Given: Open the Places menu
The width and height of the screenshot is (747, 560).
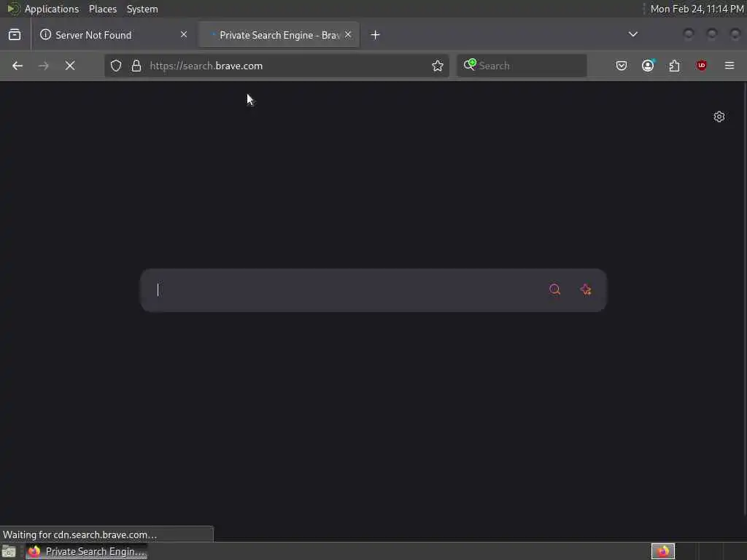Looking at the screenshot, I should [x=102, y=9].
